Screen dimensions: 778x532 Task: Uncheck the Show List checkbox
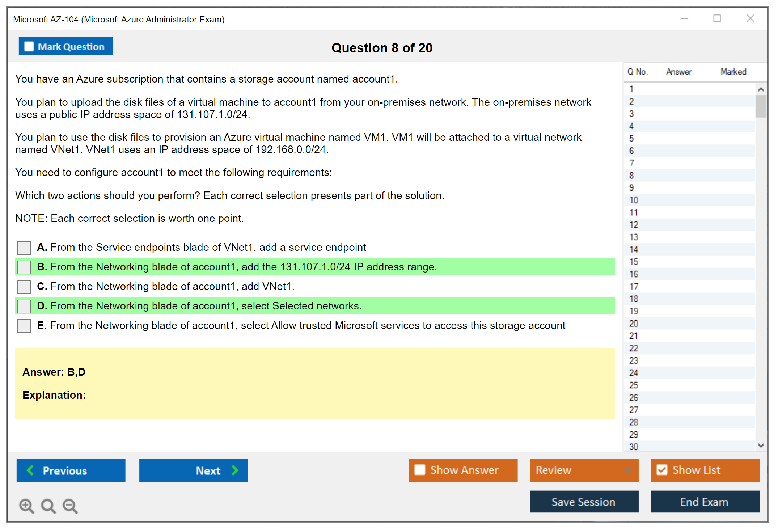click(662, 470)
